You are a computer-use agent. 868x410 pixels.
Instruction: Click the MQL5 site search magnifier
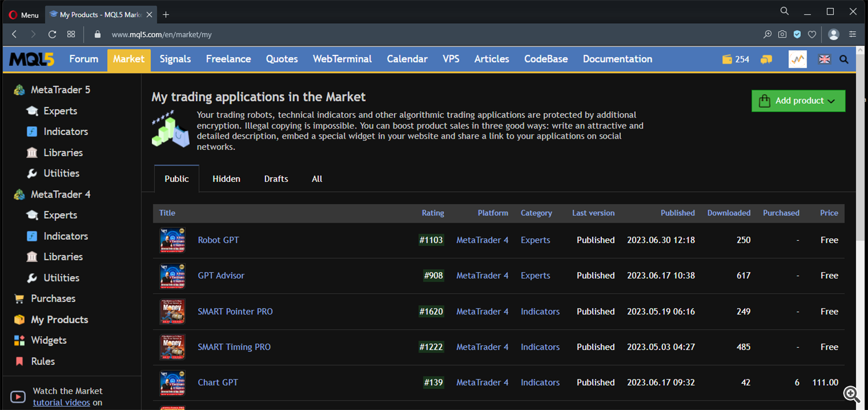[x=844, y=59]
